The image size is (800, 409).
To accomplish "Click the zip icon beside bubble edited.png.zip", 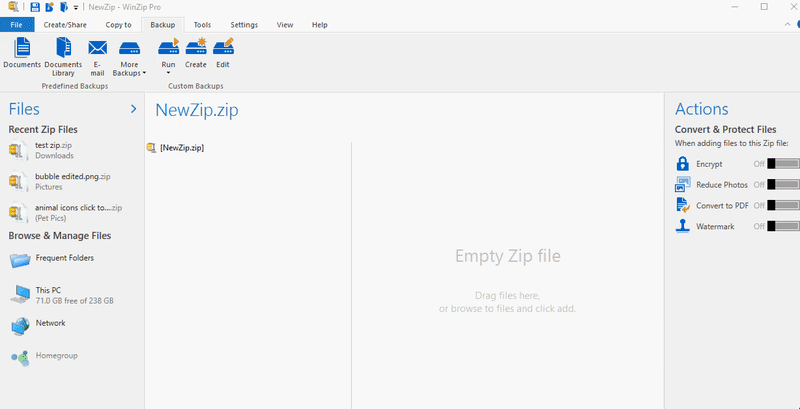I will click(x=19, y=182).
